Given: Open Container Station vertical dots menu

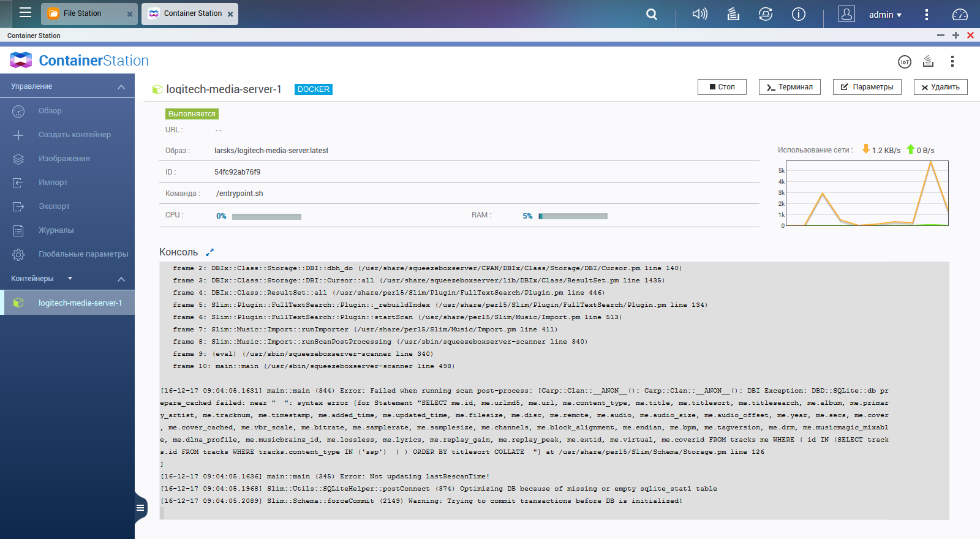Looking at the screenshot, I should click(952, 61).
